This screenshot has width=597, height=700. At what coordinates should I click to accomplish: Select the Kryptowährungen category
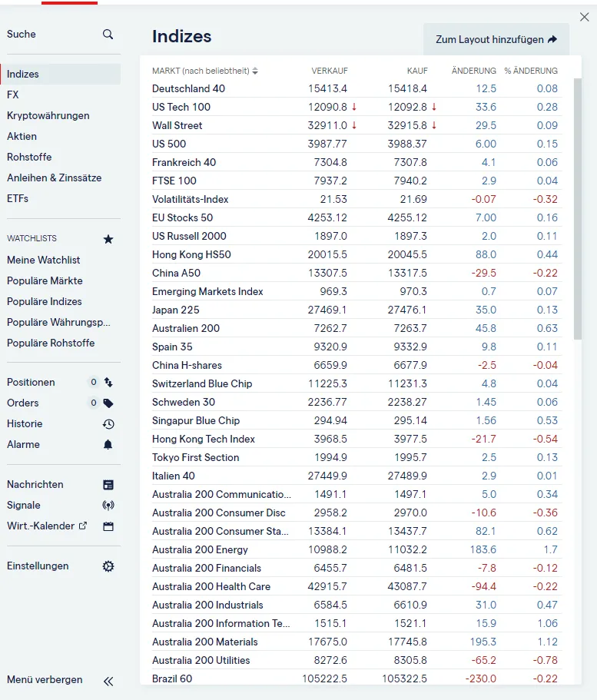click(48, 115)
